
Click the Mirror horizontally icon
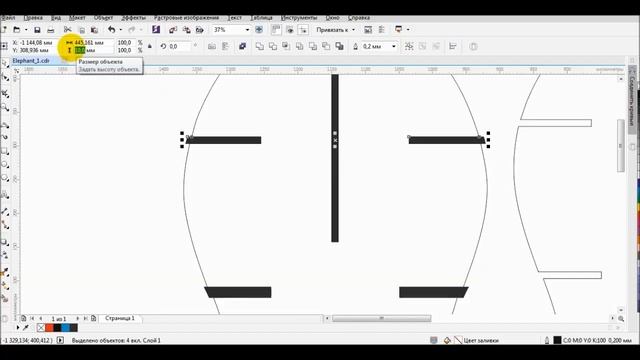(212, 47)
